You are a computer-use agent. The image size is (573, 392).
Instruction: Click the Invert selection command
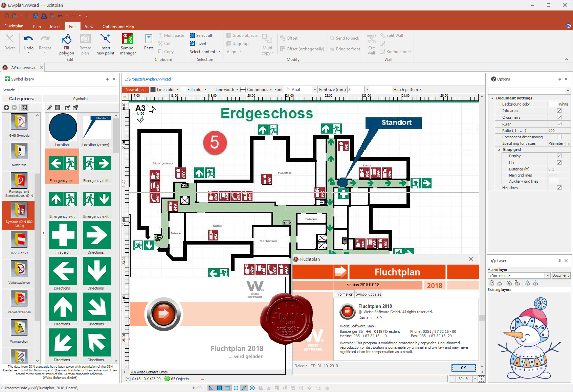tap(198, 44)
